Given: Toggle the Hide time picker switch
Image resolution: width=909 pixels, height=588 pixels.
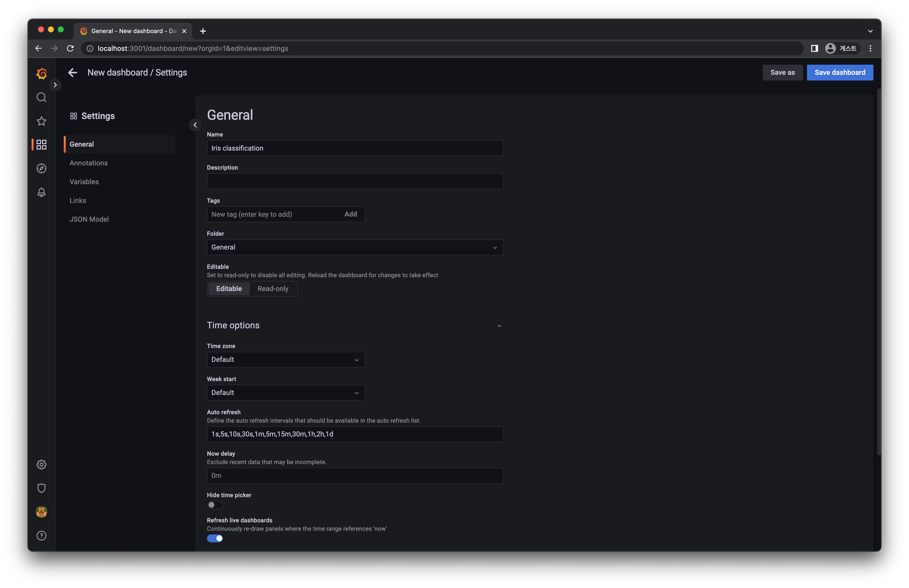Looking at the screenshot, I should [215, 505].
